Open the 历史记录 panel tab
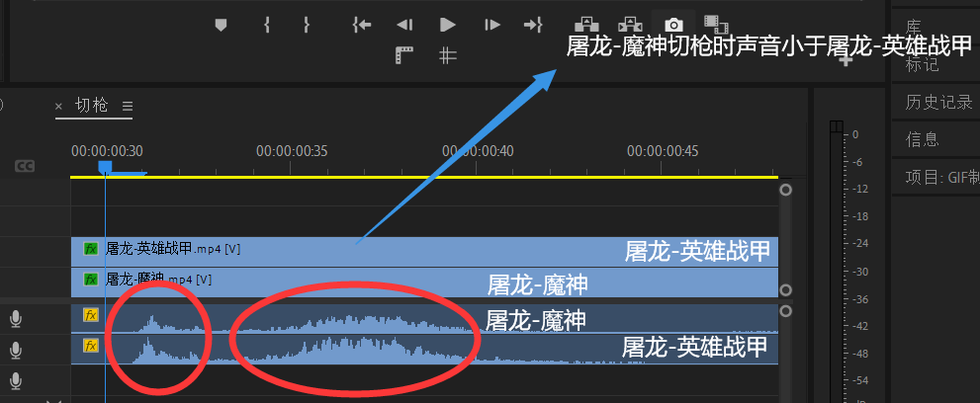 click(x=938, y=102)
